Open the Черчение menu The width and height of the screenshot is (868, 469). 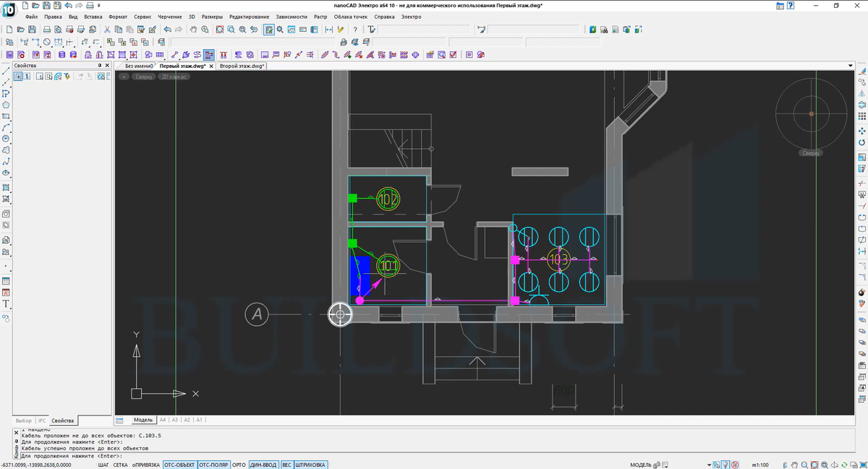tap(170, 16)
